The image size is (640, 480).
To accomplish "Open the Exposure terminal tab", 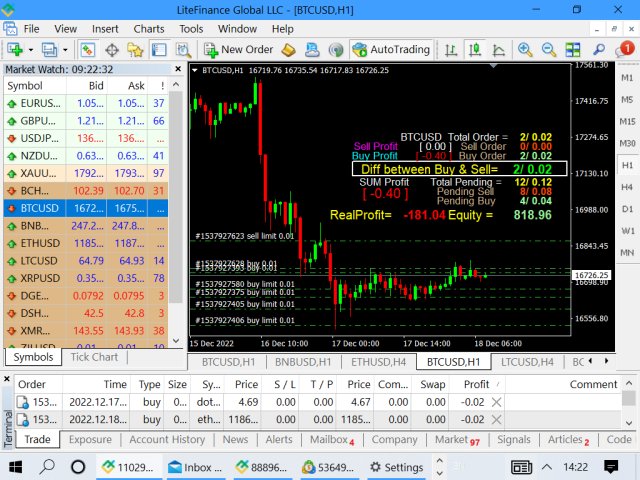I will coord(90,440).
